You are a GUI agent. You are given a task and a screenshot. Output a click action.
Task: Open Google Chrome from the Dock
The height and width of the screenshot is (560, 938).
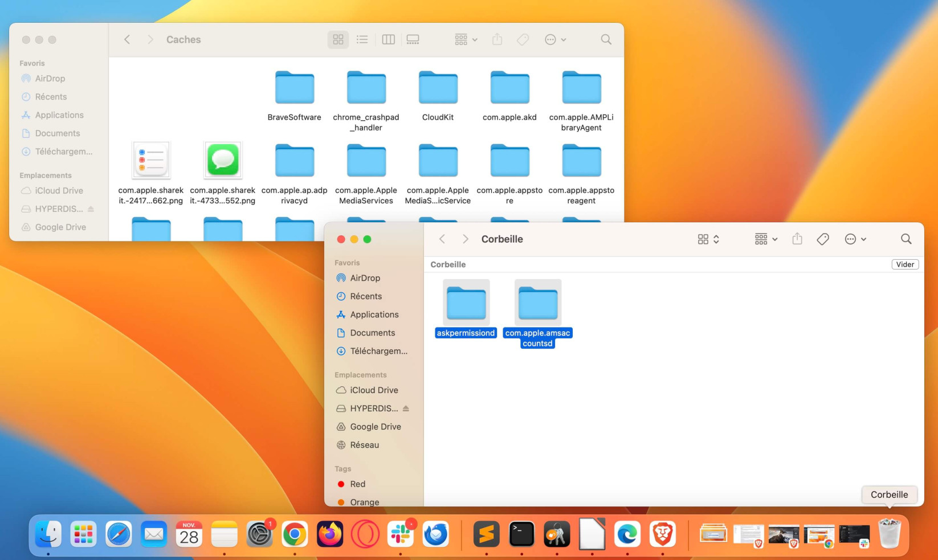click(295, 534)
